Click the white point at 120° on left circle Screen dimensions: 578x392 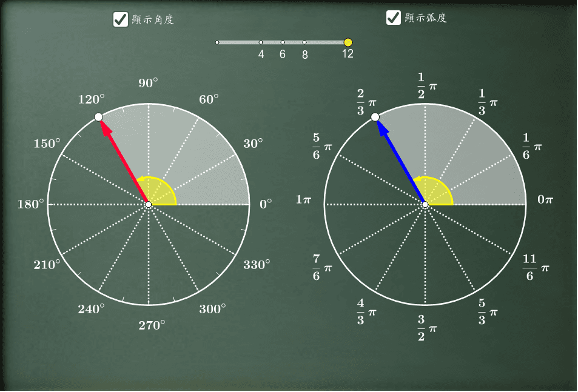(98, 117)
